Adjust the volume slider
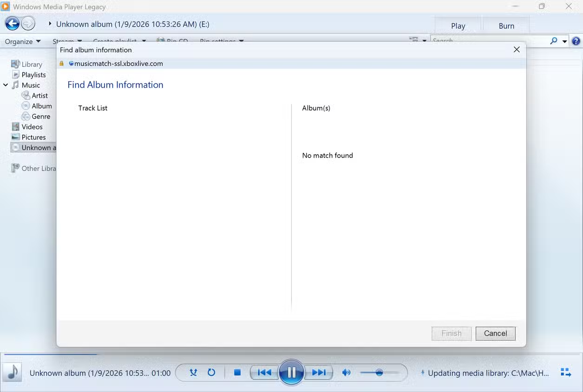The width and height of the screenshot is (583, 392). tap(380, 372)
